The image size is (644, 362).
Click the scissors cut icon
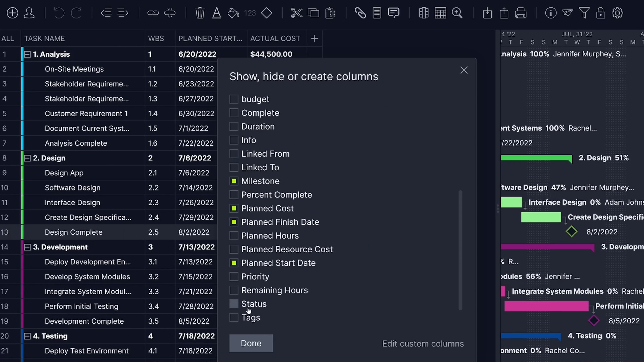tap(297, 13)
